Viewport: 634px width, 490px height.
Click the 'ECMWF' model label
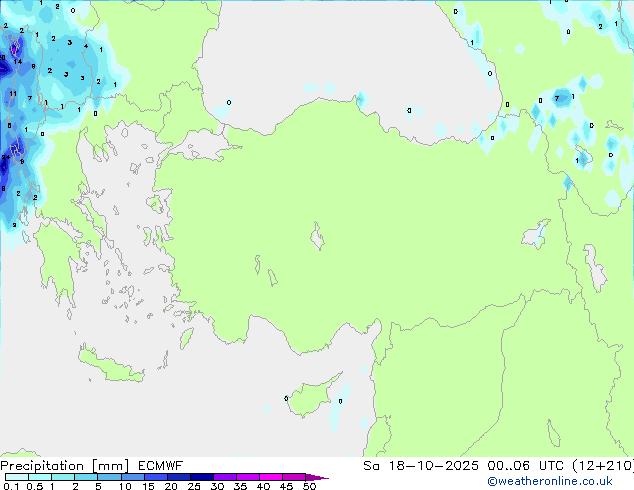[161, 466]
